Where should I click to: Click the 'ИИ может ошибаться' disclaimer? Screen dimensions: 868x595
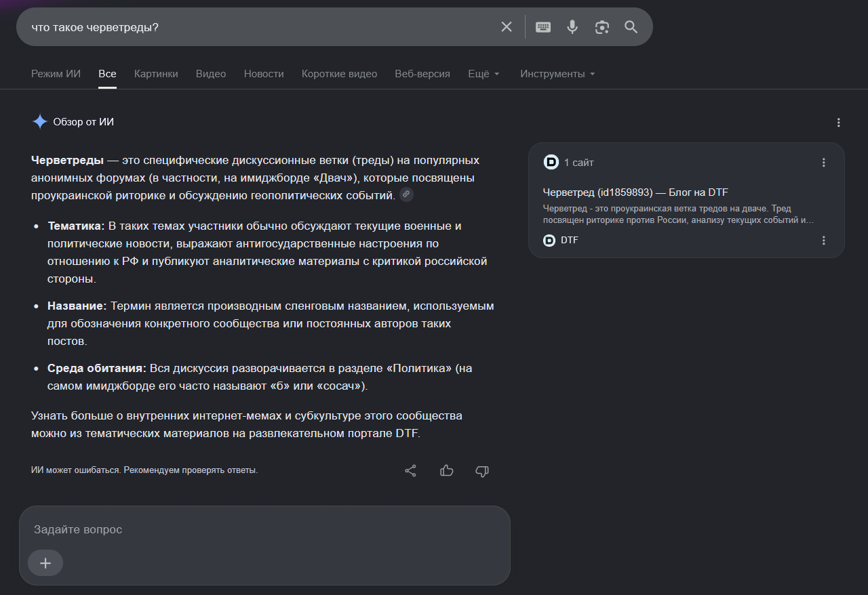pyautogui.click(x=144, y=470)
